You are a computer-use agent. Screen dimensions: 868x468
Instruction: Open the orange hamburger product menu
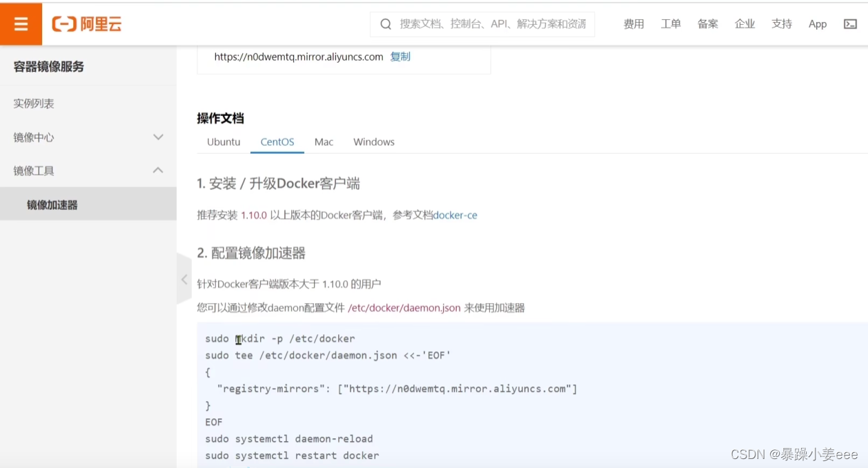point(21,23)
